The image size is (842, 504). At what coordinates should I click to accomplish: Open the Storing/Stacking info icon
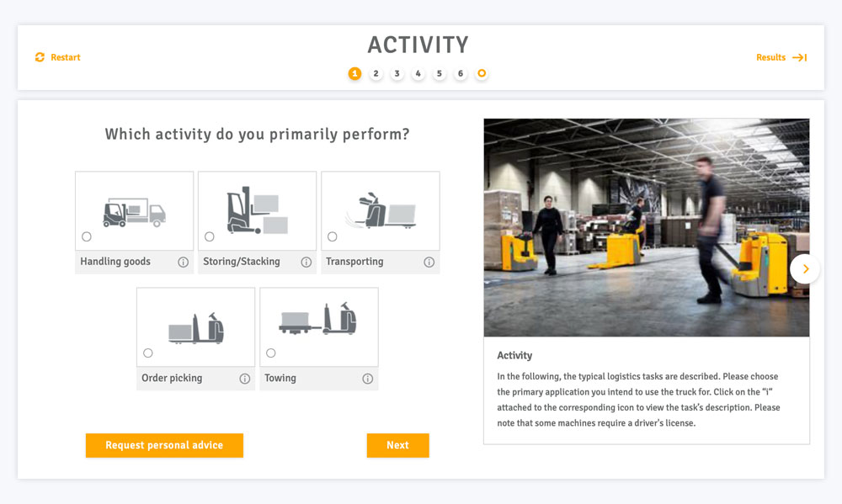click(306, 263)
